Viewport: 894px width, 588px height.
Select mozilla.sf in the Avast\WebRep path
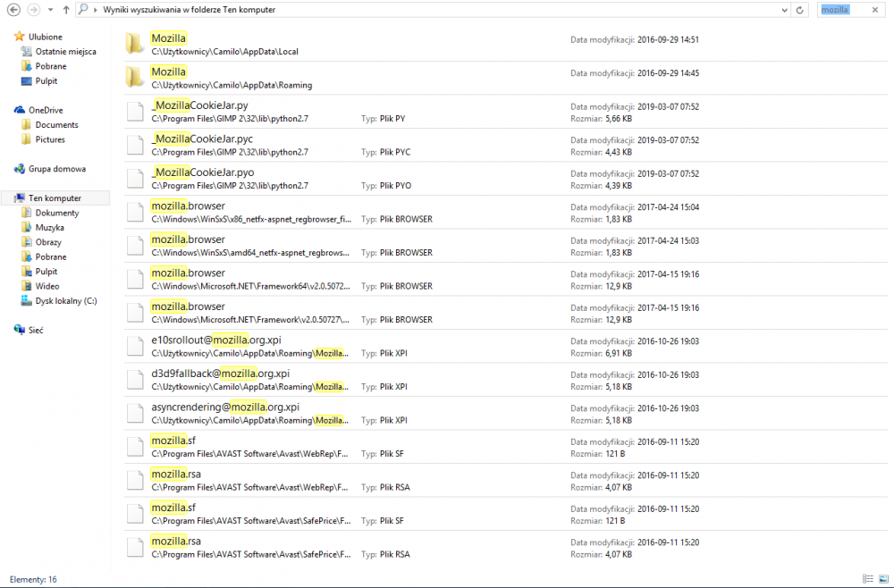pos(505,447)
